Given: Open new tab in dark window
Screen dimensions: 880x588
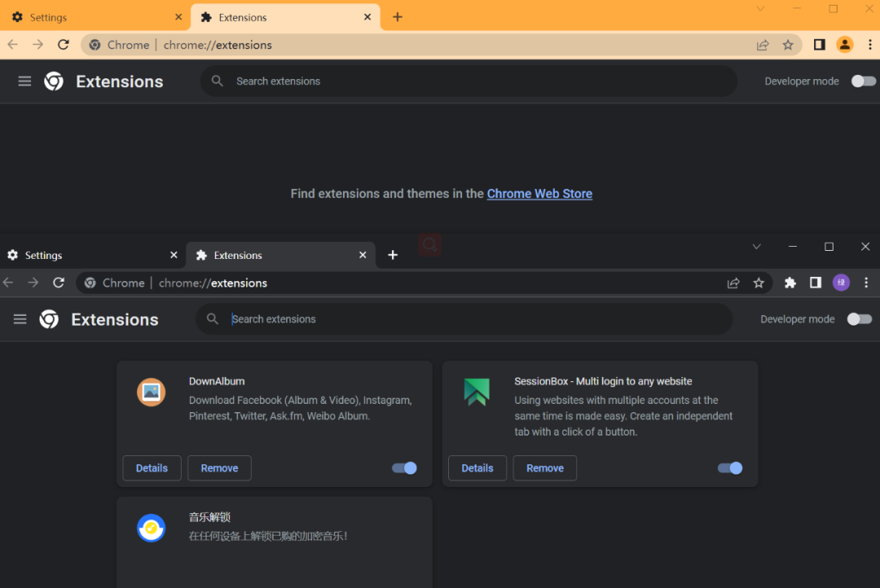Looking at the screenshot, I should 393,255.
